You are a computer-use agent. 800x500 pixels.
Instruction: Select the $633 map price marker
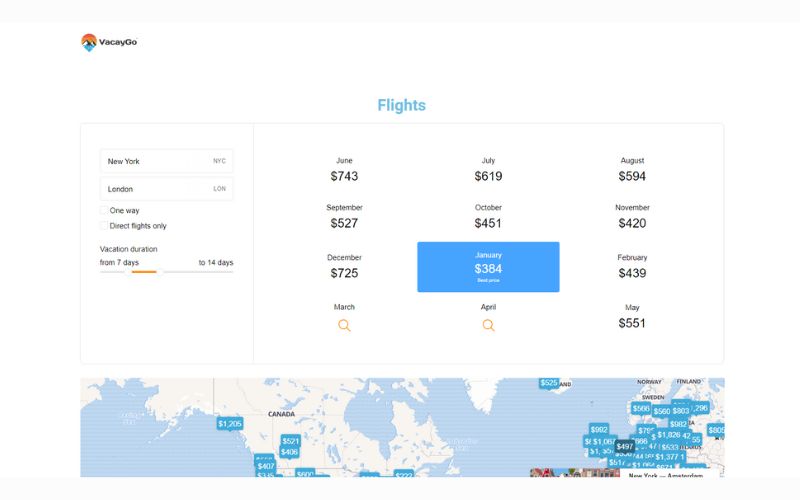pos(669,447)
